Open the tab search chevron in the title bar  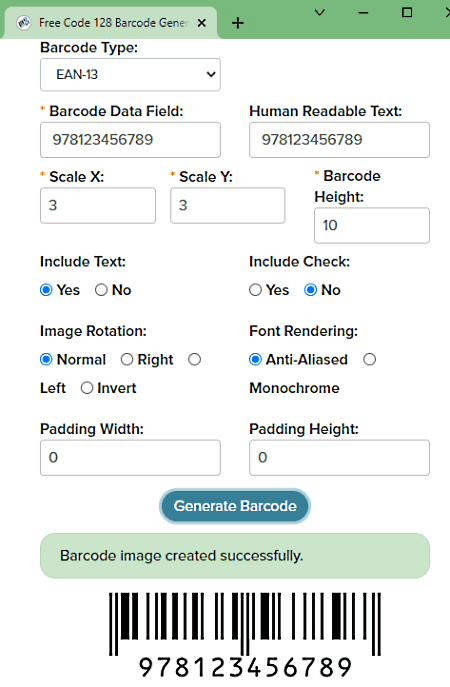tap(320, 12)
